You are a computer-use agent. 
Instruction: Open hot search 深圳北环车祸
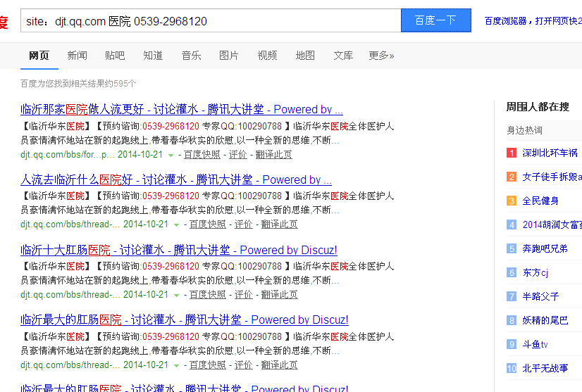(550, 153)
